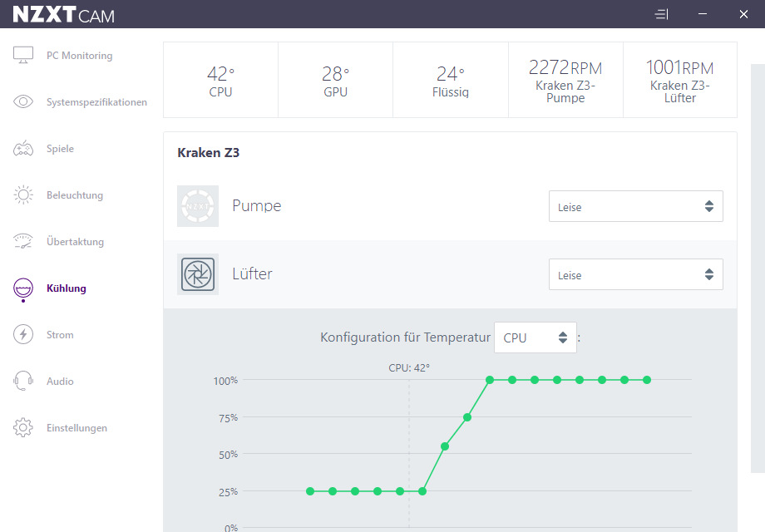Screen dimensions: 765x532
Task: Click the Systemspezifikationen eye icon
Action: click(x=23, y=101)
